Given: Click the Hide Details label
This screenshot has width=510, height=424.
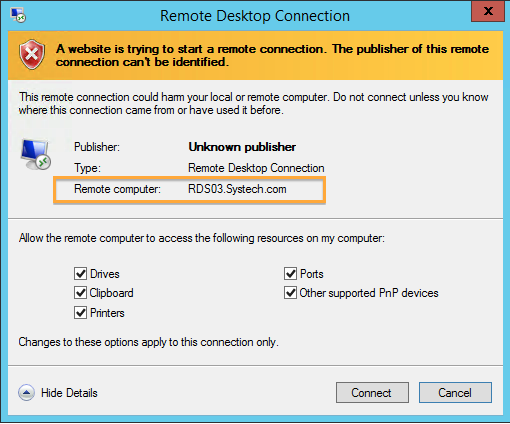Looking at the screenshot, I should 69,393.
